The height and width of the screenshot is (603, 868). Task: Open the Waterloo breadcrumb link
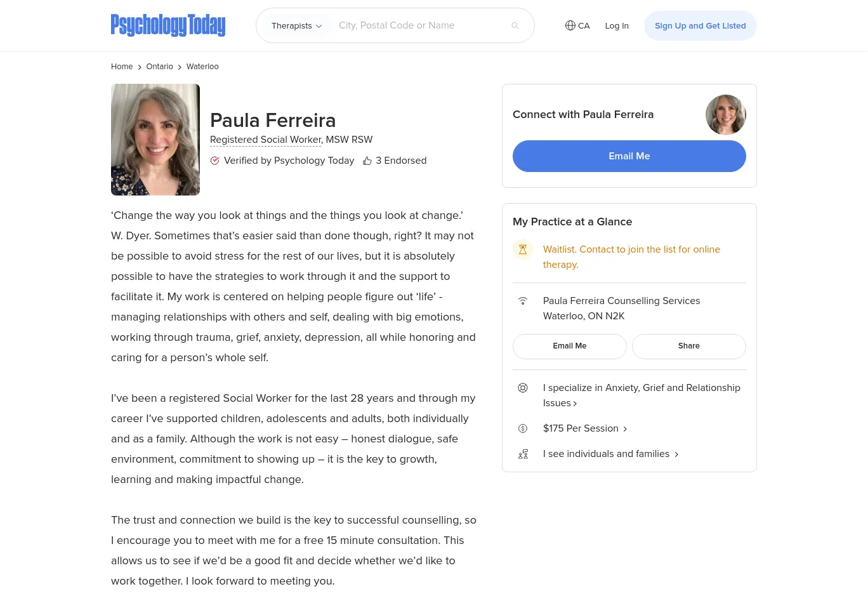(202, 67)
